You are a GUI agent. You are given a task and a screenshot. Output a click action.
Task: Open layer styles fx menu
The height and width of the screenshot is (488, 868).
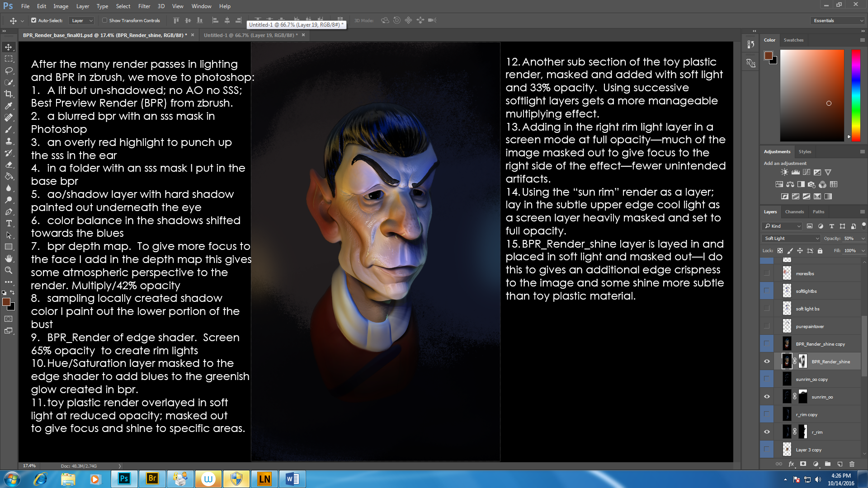(791, 464)
